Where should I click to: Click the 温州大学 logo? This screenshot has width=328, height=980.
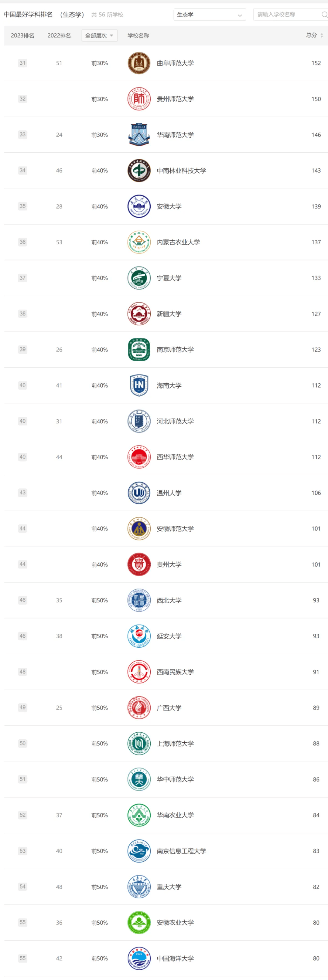click(x=139, y=493)
